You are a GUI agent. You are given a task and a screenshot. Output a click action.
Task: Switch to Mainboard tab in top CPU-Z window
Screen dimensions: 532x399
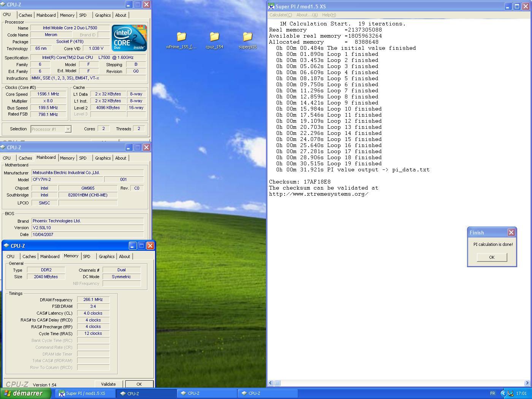pyautogui.click(x=46, y=15)
